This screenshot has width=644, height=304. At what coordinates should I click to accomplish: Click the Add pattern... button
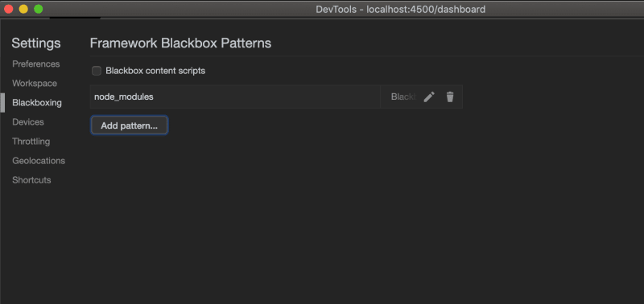coord(129,125)
